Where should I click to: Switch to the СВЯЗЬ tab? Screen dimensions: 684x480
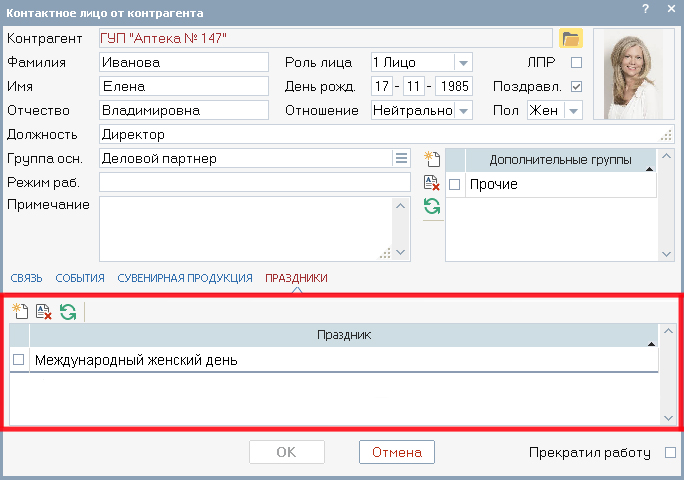(x=26, y=278)
